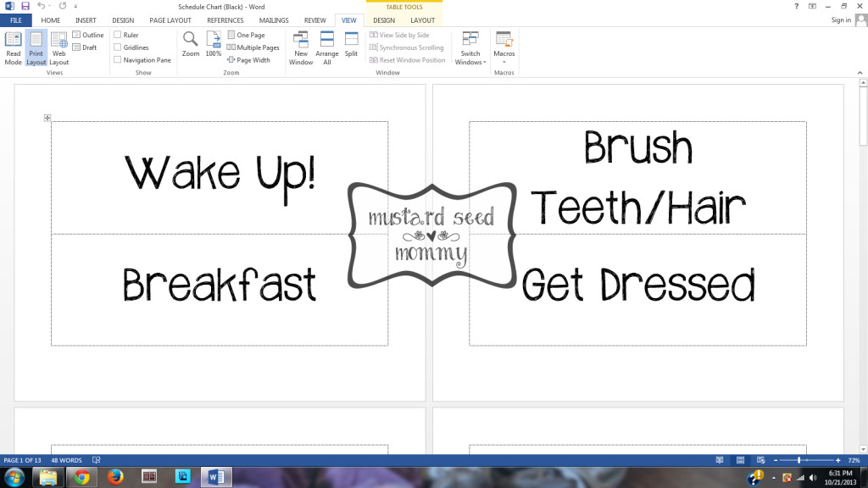Click zoom out minus button

(776, 460)
